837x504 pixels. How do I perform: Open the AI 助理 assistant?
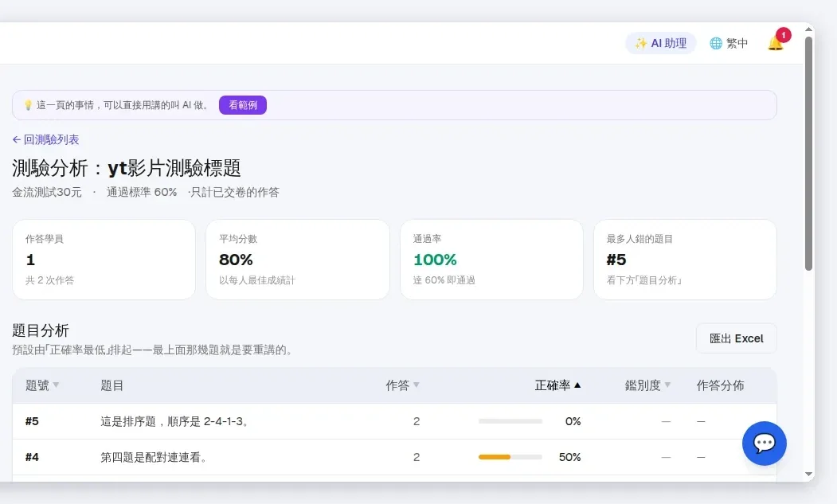(660, 43)
